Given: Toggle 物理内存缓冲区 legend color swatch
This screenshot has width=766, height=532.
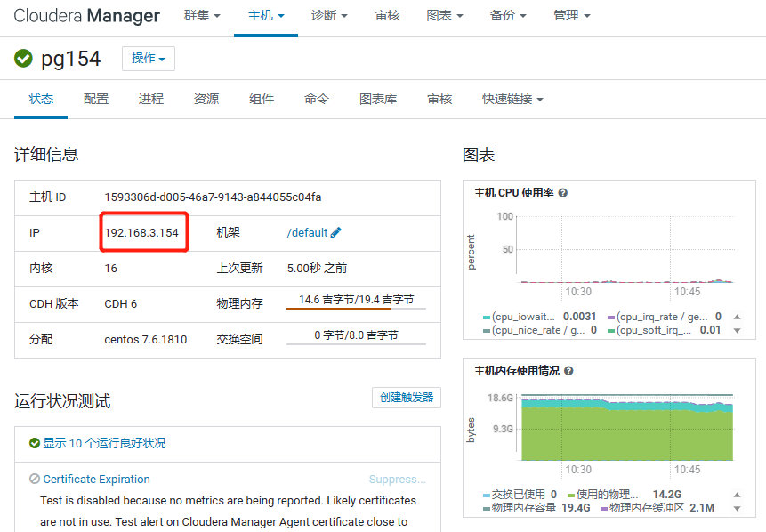Looking at the screenshot, I should coord(604,509).
